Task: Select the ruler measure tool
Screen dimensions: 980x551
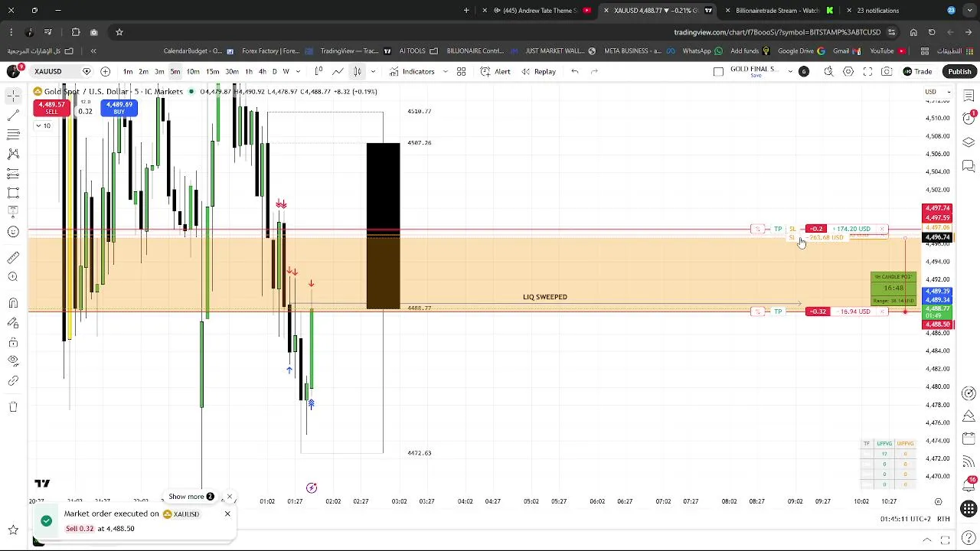Action: tap(13, 258)
